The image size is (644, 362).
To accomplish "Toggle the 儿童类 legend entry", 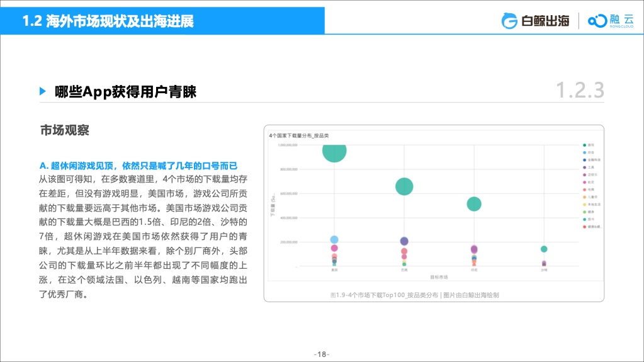I will point(590,197).
